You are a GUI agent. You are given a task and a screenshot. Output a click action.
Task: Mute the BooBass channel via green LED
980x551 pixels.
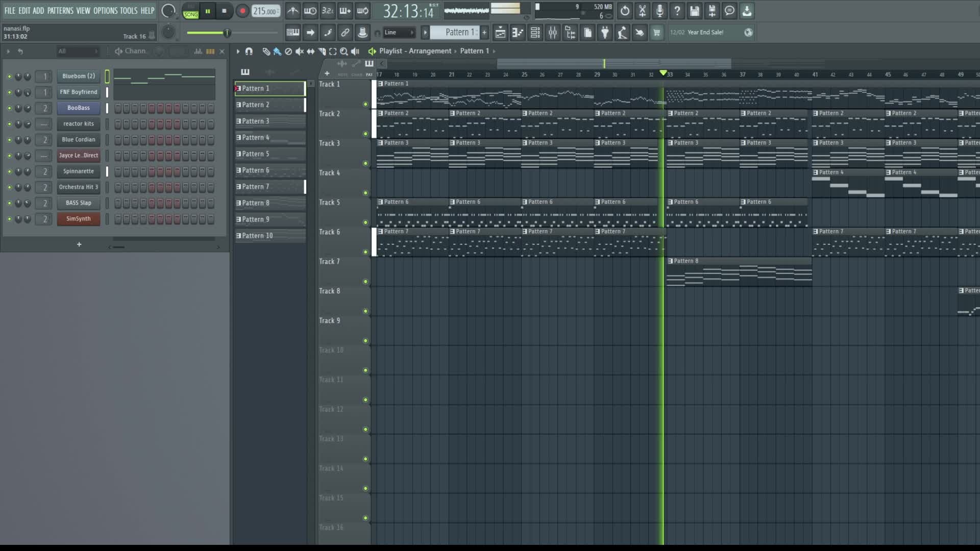tap(9, 108)
